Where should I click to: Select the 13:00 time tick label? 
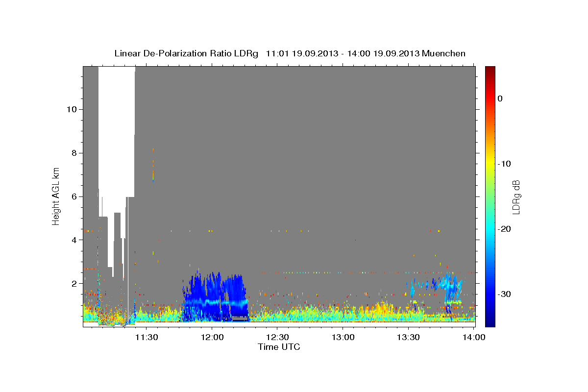point(343,337)
